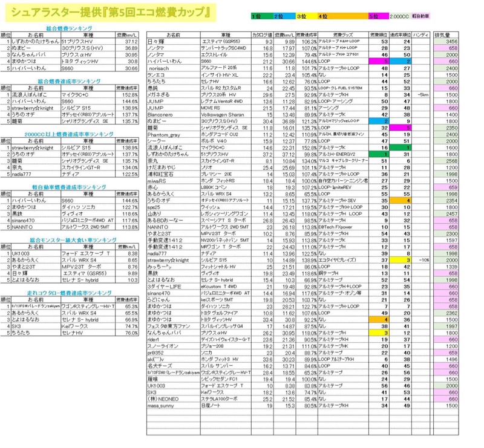Click the ステラLA100ターボ car cell

tap(226, 399)
